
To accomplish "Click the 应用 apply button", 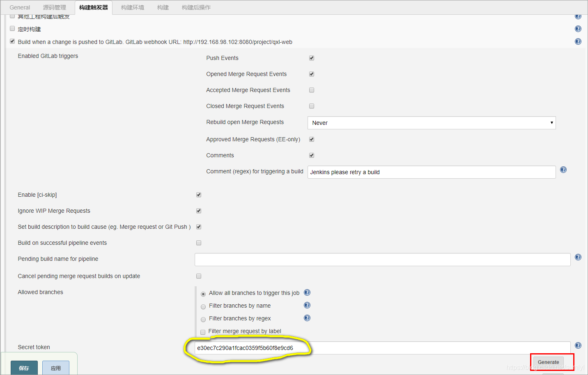I will (x=56, y=368).
